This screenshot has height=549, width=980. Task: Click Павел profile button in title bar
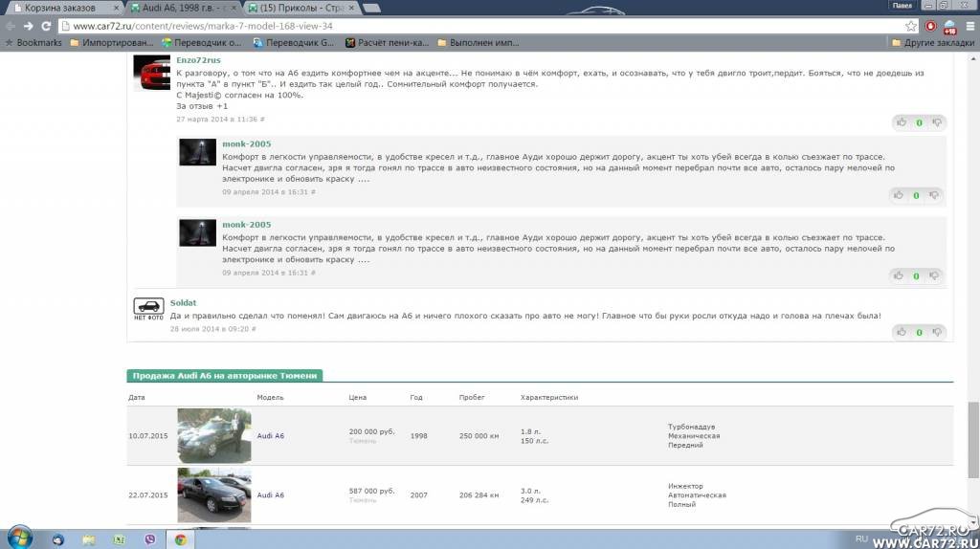pos(902,6)
